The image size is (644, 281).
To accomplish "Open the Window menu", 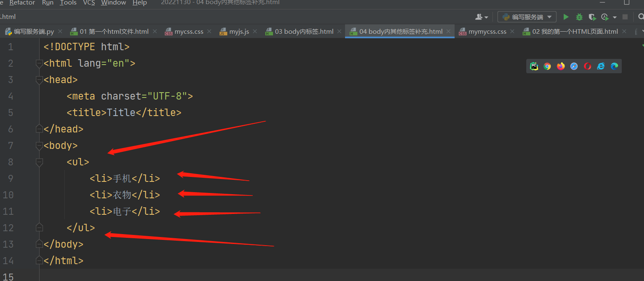I will 114,3.
